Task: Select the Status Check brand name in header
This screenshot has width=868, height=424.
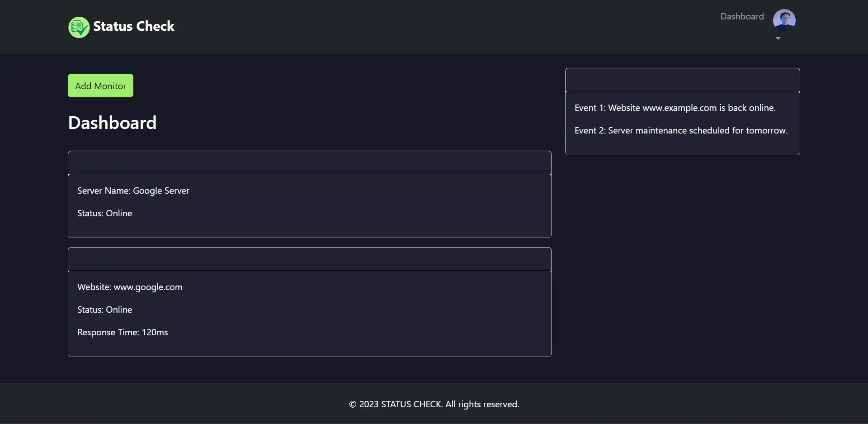Action: 134,26
